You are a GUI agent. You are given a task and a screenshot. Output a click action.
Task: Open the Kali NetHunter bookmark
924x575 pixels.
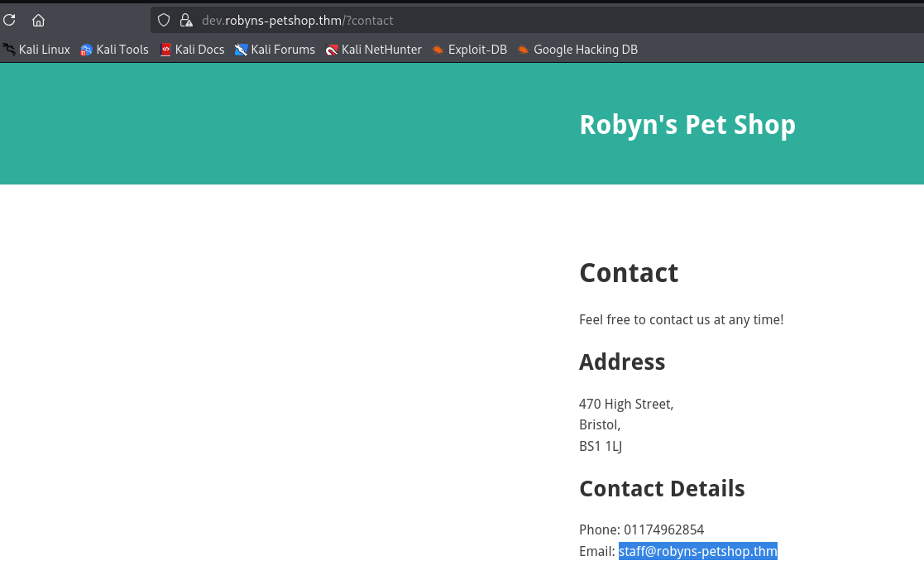tap(373, 50)
